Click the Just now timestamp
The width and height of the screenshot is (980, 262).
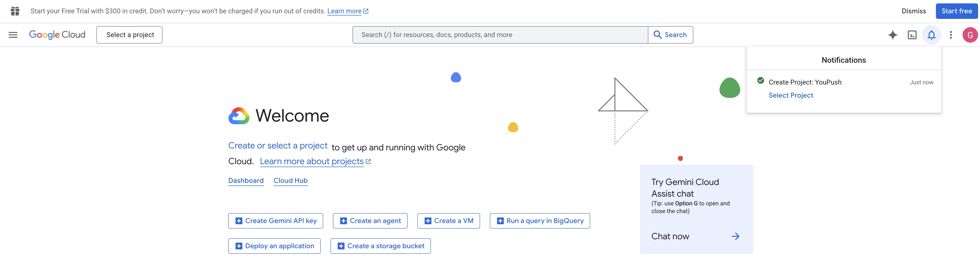click(x=921, y=82)
